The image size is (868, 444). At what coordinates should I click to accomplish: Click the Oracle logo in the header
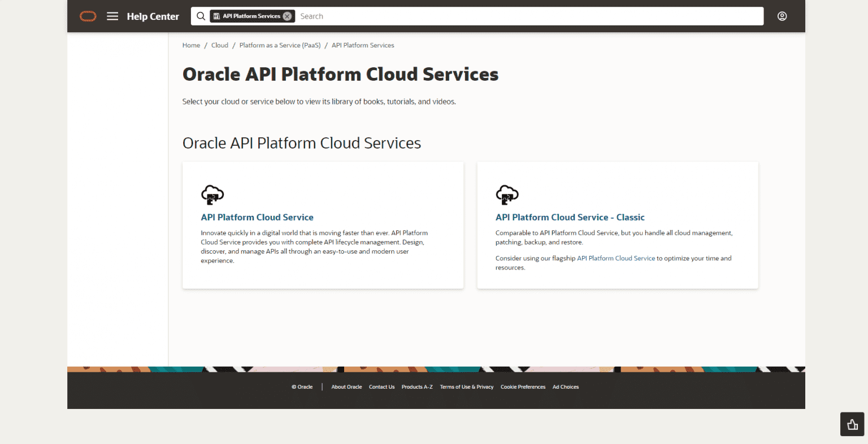(x=88, y=16)
